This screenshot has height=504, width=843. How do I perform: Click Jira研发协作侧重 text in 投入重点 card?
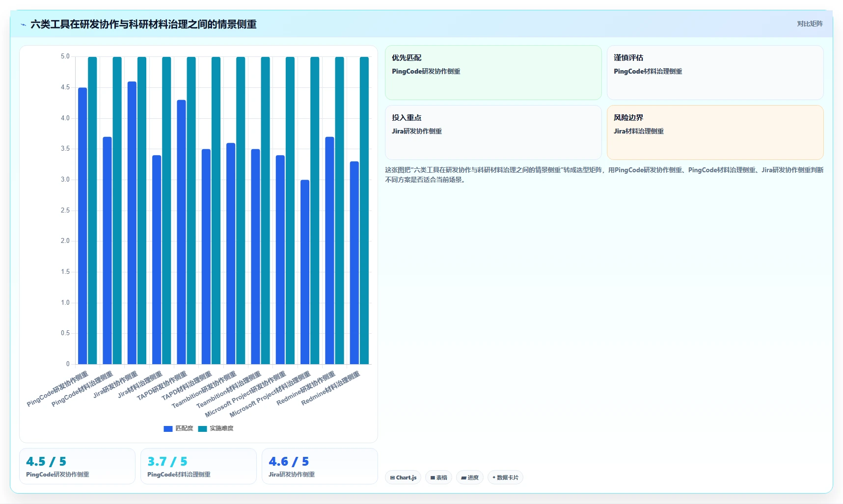(417, 132)
